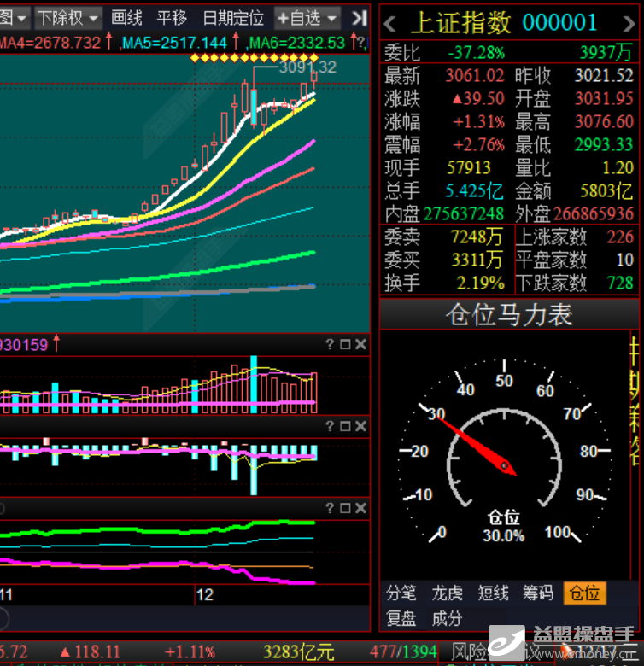Screen dimensions: 644x666
Task: Select the 龙虎 tab
Action: pos(447,593)
